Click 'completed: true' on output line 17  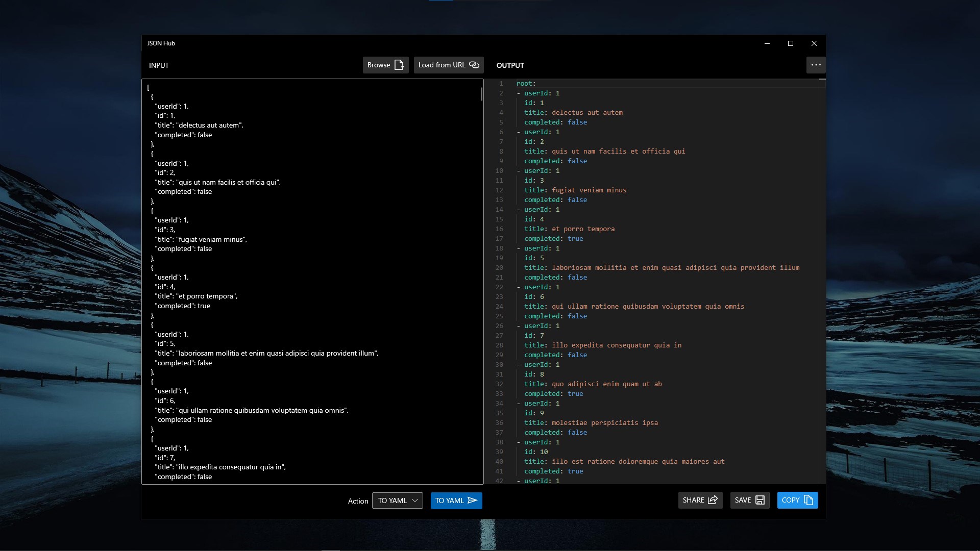pyautogui.click(x=553, y=239)
